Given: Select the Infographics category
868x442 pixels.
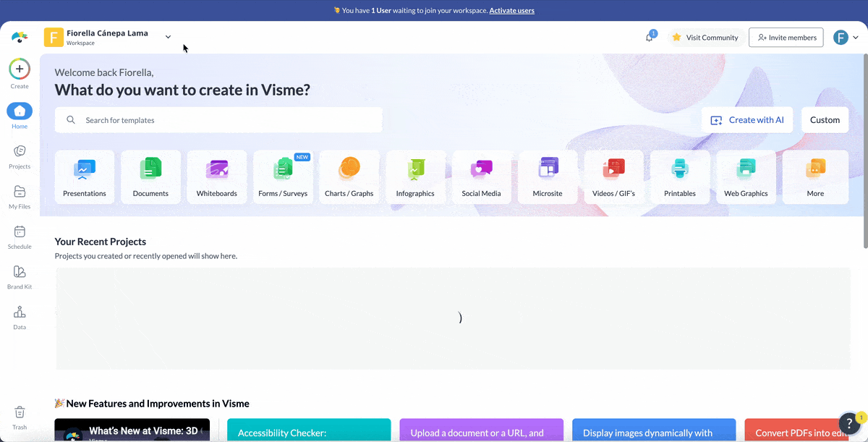Looking at the screenshot, I should tap(415, 177).
